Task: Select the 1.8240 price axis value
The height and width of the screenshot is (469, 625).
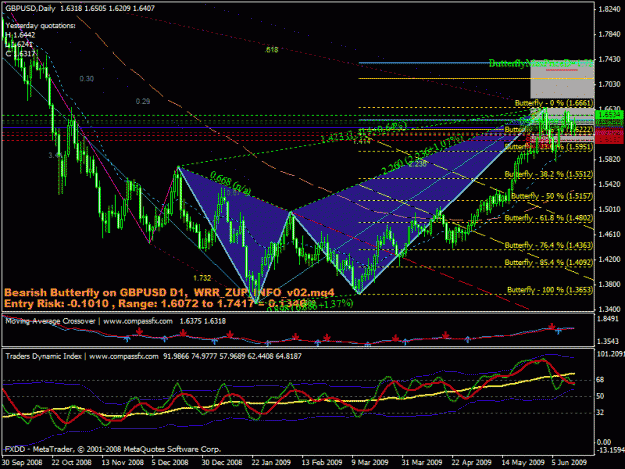Action: tap(609, 10)
